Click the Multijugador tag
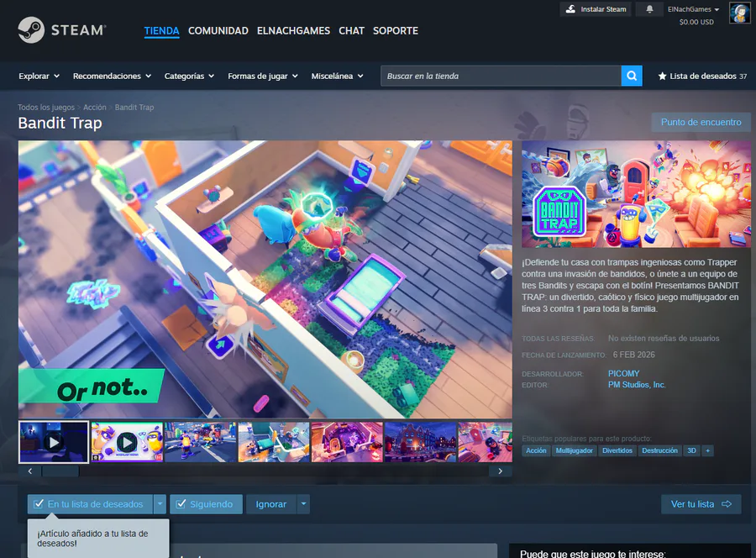 point(575,450)
